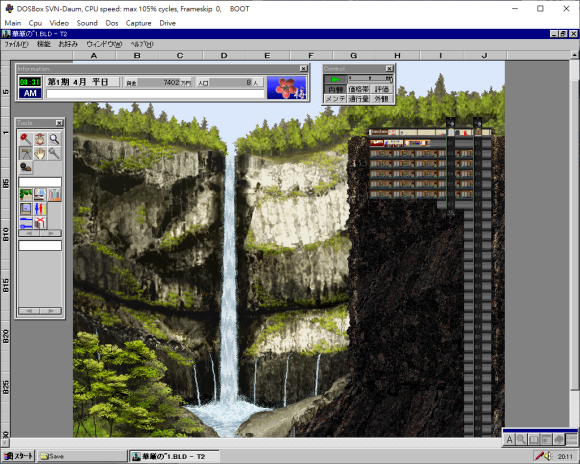Click the Information message text field
Viewport: 580px width, 464px height.
(x=155, y=94)
